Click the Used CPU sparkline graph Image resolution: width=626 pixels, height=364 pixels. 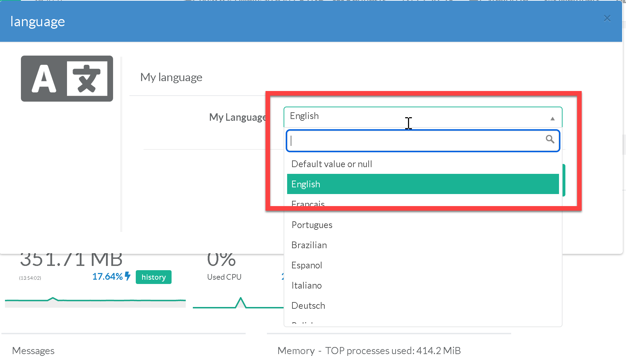[x=237, y=303]
